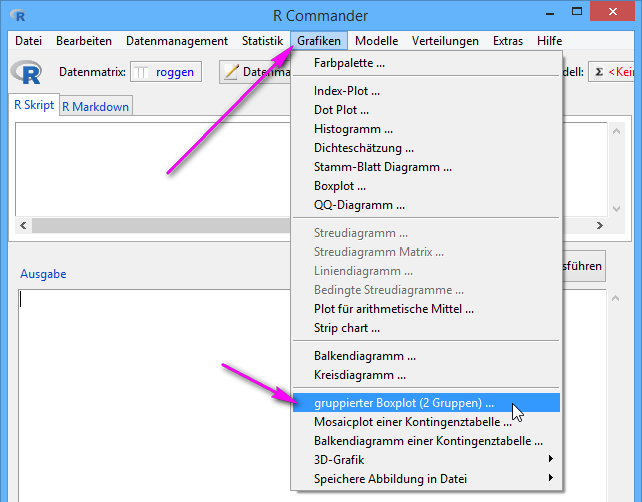
Task: Click the R logo icon in toolbar
Action: (27, 72)
